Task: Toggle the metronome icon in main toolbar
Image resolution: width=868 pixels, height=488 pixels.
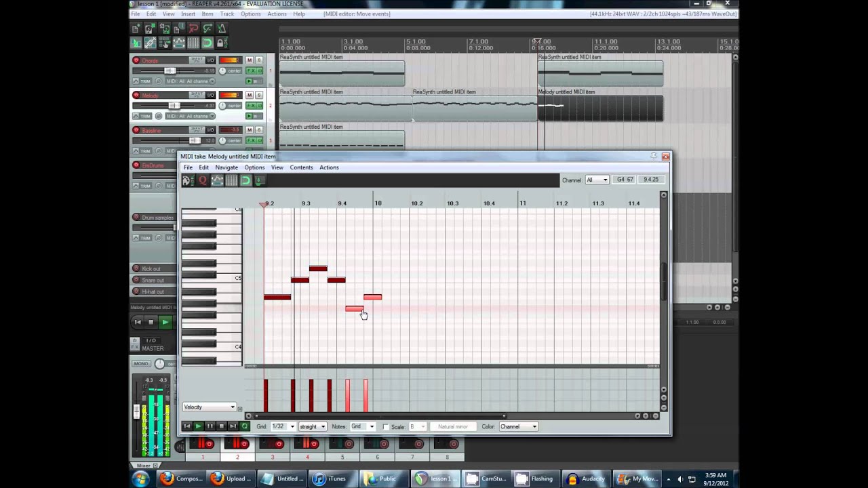Action: tap(222, 28)
